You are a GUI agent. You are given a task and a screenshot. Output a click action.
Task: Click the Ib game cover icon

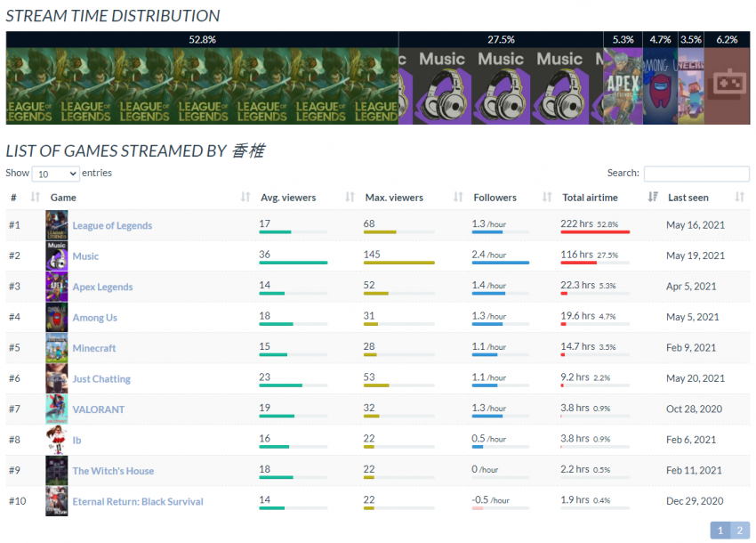(x=56, y=440)
